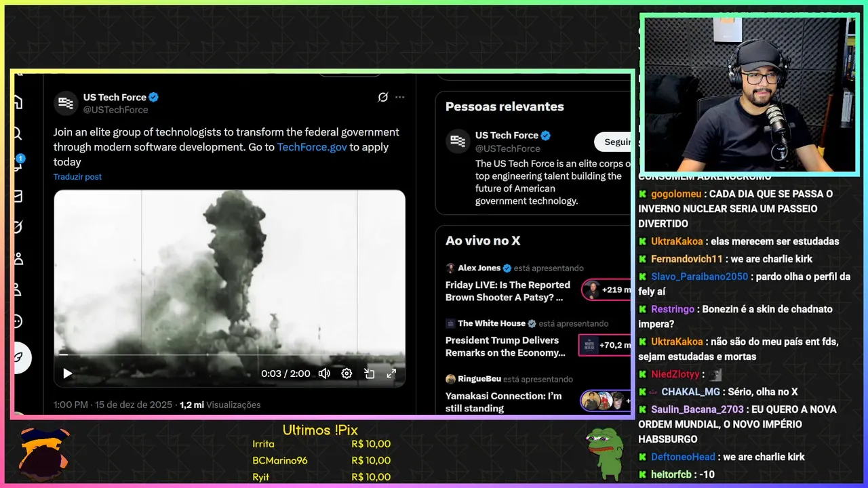Open Alex Jones Friday LIVE broadcast
The width and height of the screenshot is (868, 488).
[x=508, y=291]
